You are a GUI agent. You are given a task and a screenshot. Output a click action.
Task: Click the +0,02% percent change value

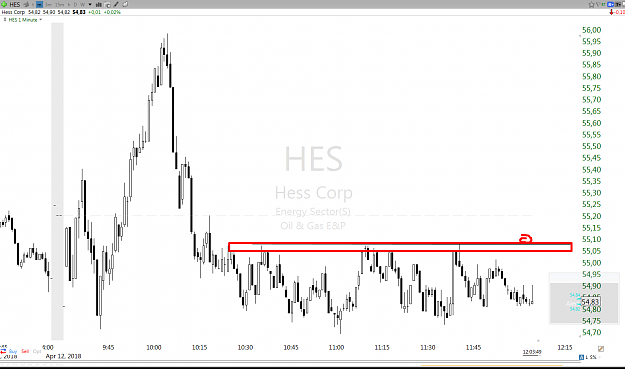point(112,12)
